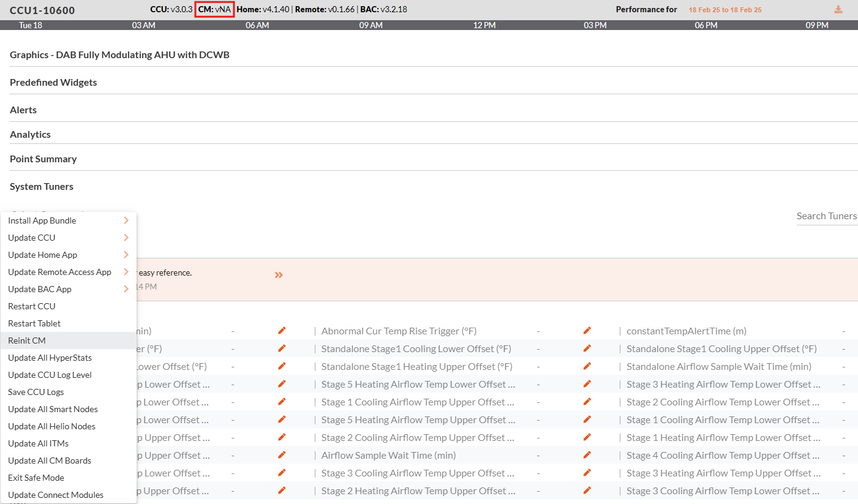Screen dimensions: 858x504
Task: Click pencil left of Stage 2 Heating Airflow Upper Offset
Action: (x=282, y=491)
